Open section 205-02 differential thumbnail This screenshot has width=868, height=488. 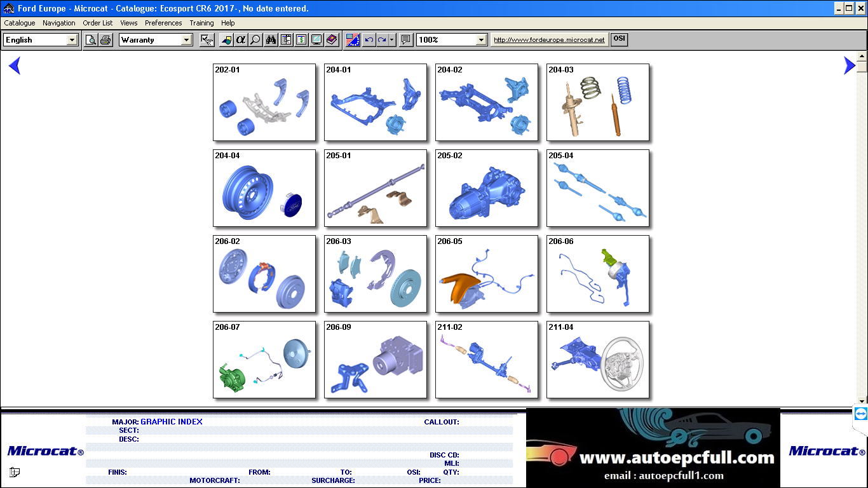tap(487, 188)
